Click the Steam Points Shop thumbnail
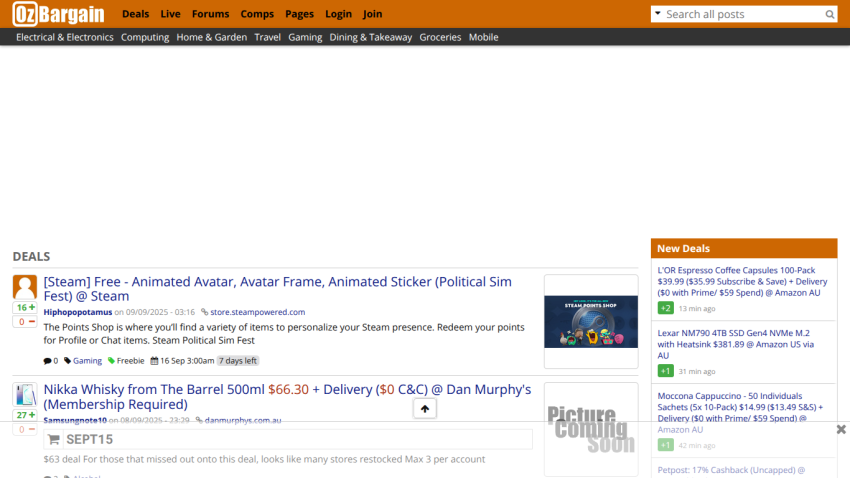Viewport: 850px width, 478px height. point(591,322)
